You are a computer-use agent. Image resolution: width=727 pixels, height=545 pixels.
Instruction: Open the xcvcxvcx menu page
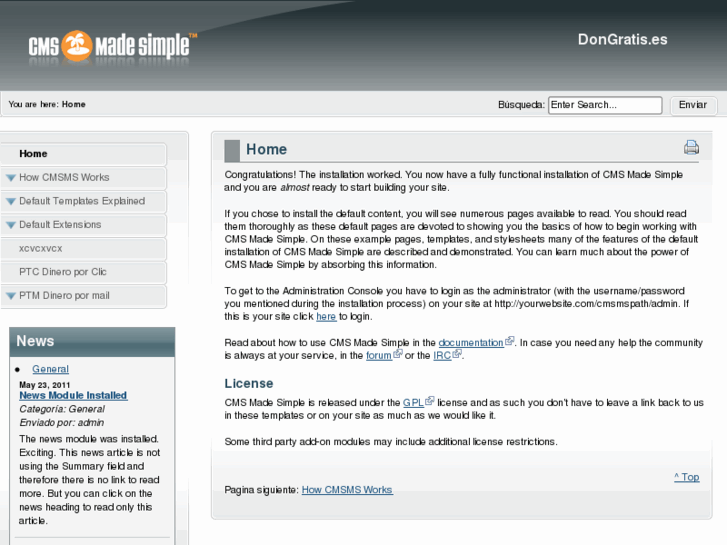coord(83,249)
